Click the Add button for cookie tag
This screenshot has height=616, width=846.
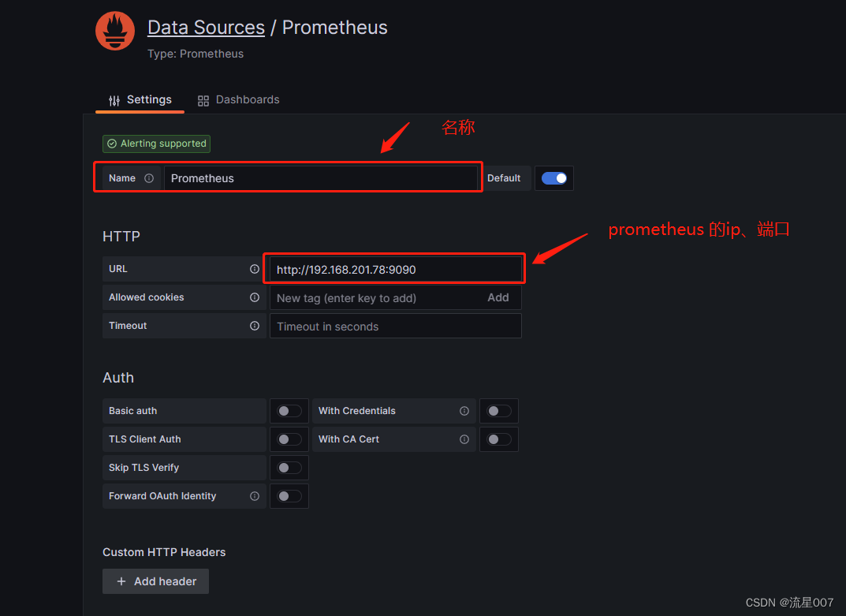point(498,297)
